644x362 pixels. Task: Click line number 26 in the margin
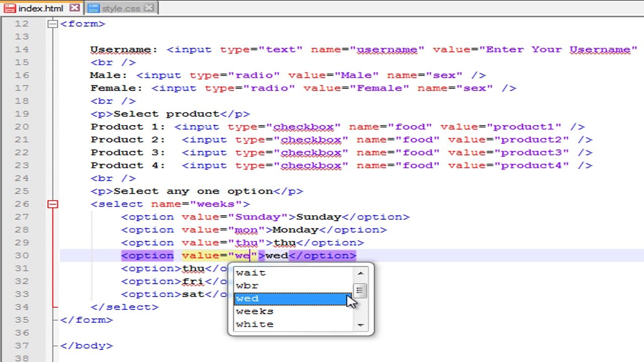click(22, 204)
